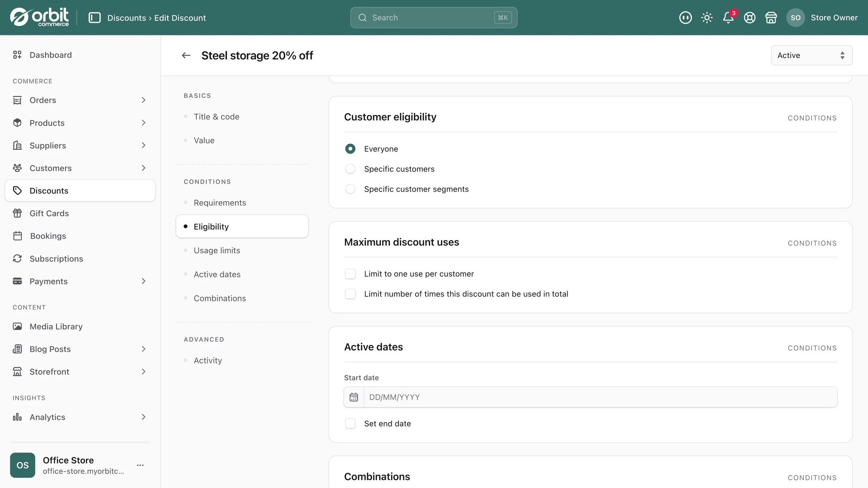868x488 pixels.
Task: Jump to Requirements section
Action: pos(242,203)
